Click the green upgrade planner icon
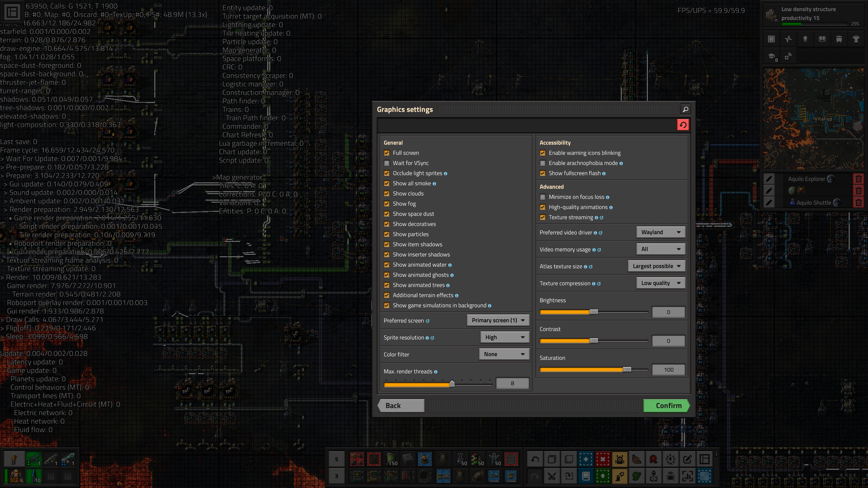 (x=603, y=476)
